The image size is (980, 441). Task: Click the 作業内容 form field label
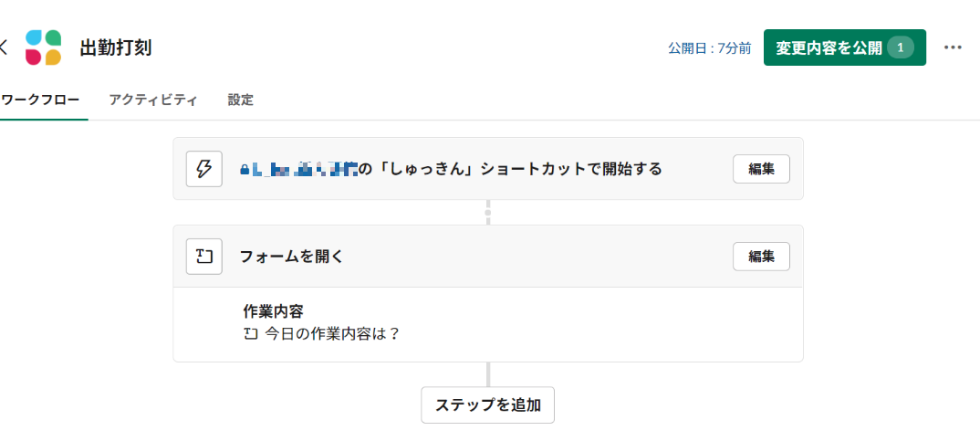click(273, 311)
